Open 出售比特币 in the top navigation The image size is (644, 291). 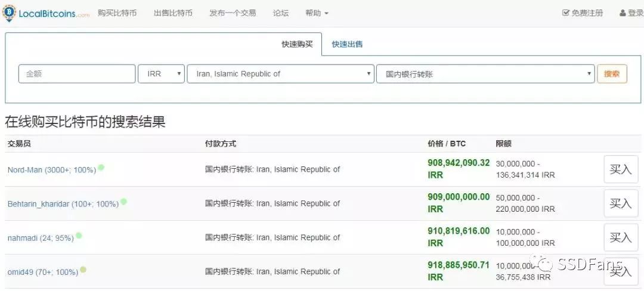pyautogui.click(x=173, y=13)
